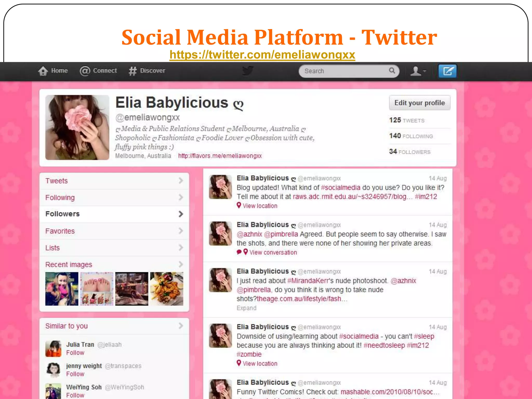The image size is (532, 399).
Task: Click the large profile photo
Action: pyautogui.click(x=77, y=127)
